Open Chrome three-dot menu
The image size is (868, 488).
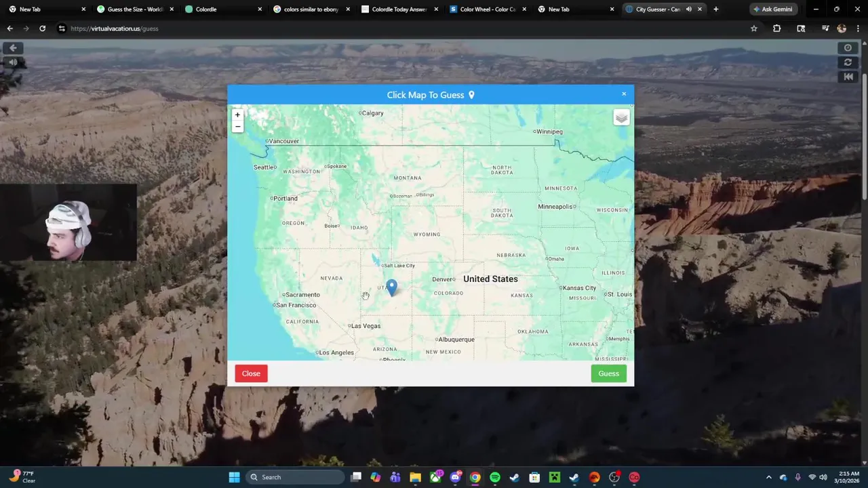click(x=858, y=28)
